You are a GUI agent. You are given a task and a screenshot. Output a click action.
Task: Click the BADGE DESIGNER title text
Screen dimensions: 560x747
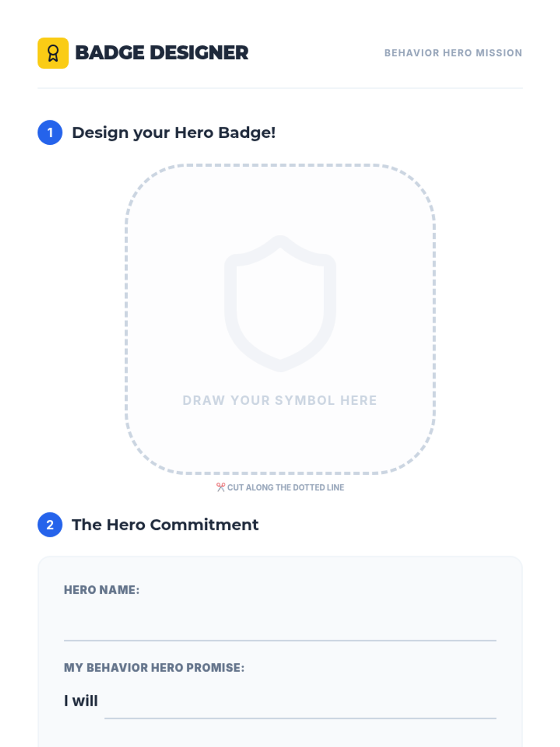pyautogui.click(x=161, y=53)
